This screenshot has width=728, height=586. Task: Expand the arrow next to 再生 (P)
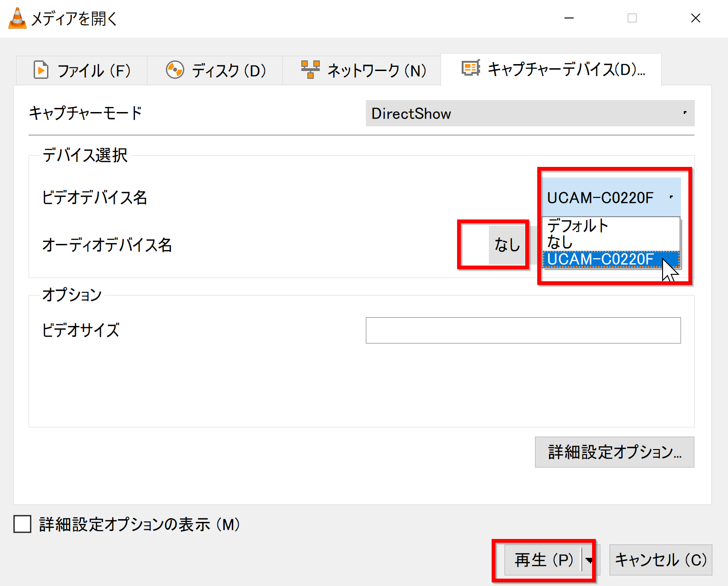tap(589, 560)
